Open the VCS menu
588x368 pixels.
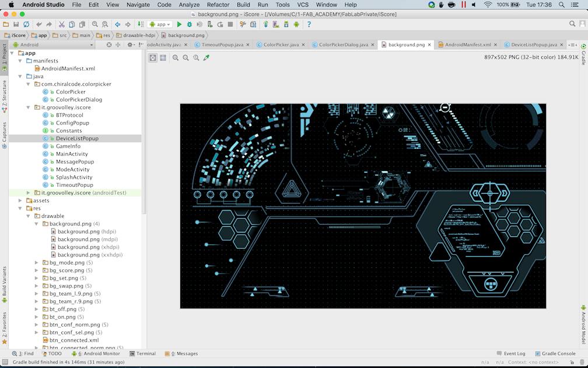pos(303,5)
